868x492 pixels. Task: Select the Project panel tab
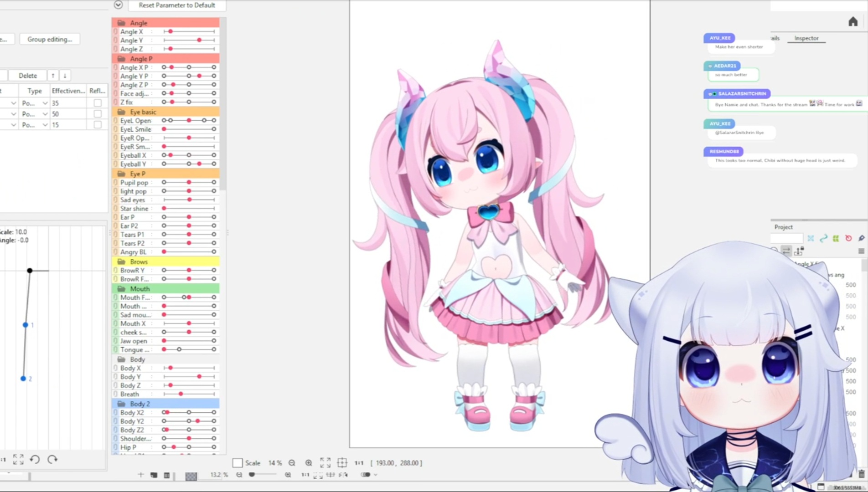(x=783, y=227)
